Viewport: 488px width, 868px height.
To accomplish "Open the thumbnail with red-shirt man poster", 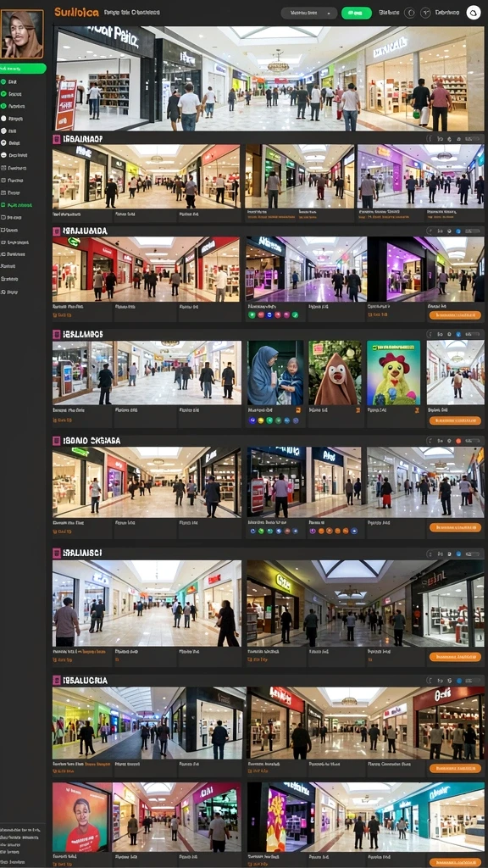I will (x=82, y=817).
